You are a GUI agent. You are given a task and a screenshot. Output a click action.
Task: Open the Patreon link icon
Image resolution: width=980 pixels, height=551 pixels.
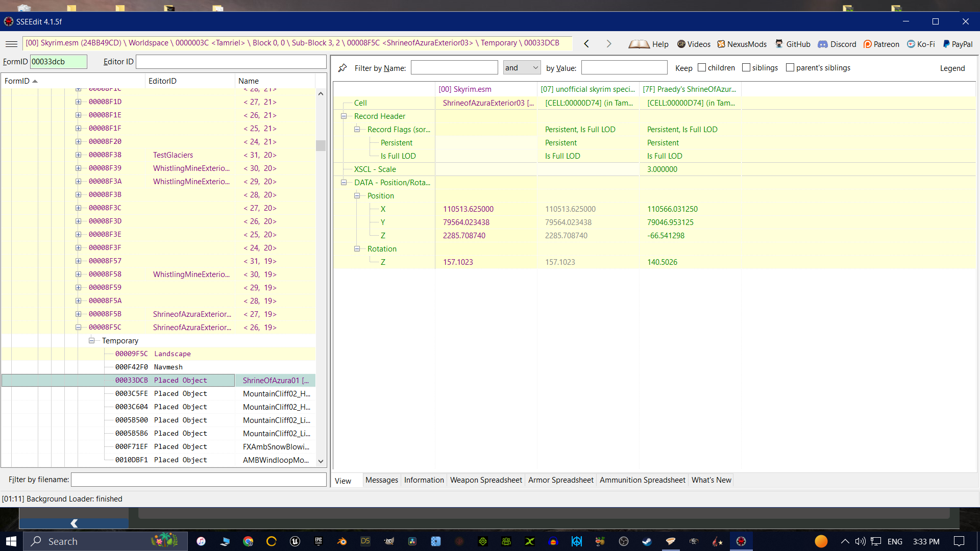(867, 44)
